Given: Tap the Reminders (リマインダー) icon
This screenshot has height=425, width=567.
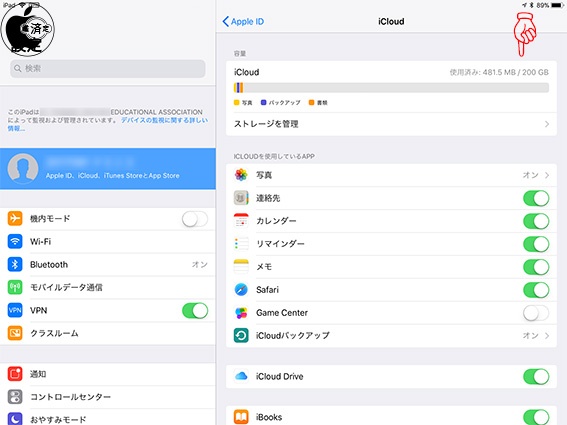Looking at the screenshot, I should [241, 244].
